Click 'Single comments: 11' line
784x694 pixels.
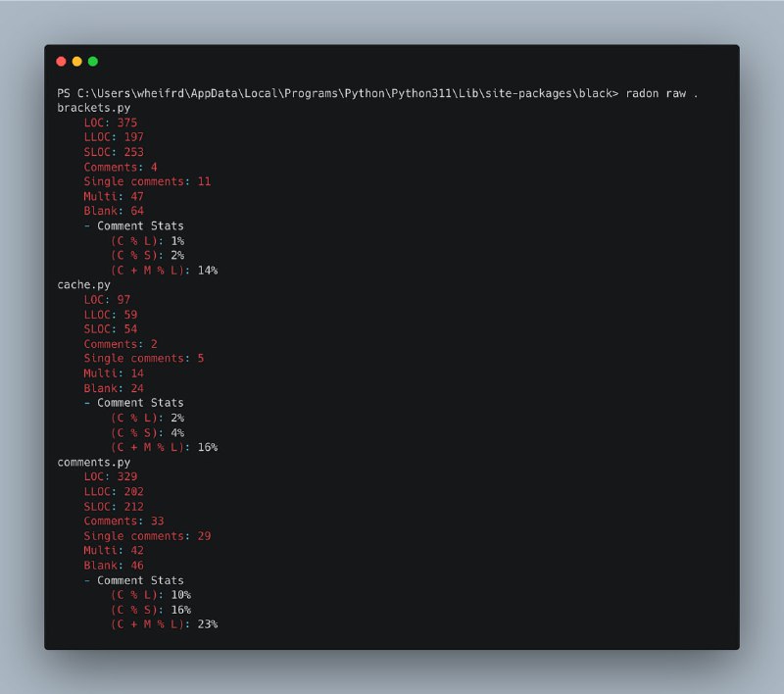(148, 181)
